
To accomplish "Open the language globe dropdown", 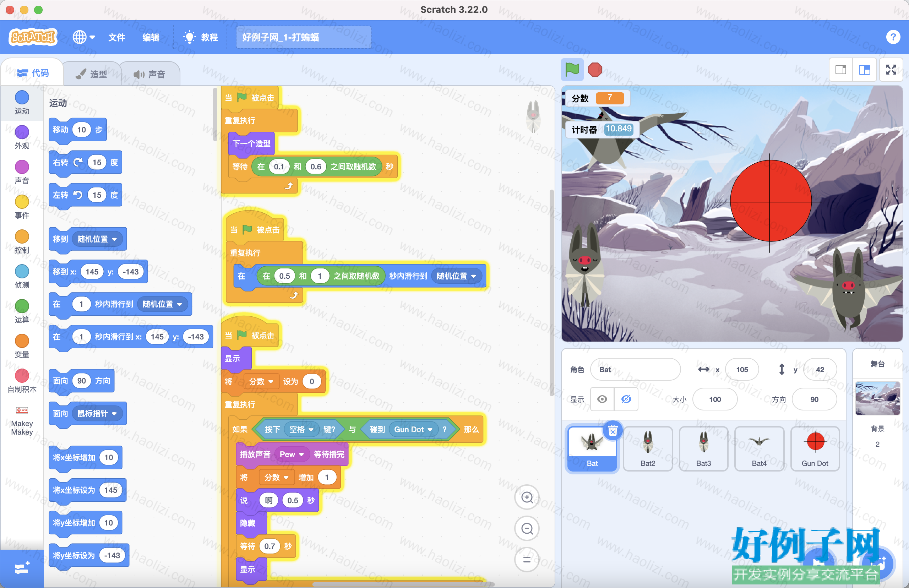I will click(83, 37).
